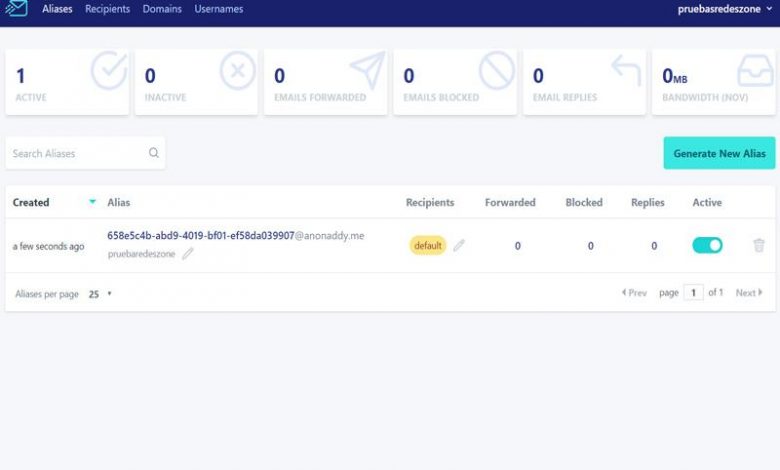This screenshot has width=780, height=470.
Task: Sort by the Forwarded column
Action: (x=510, y=202)
